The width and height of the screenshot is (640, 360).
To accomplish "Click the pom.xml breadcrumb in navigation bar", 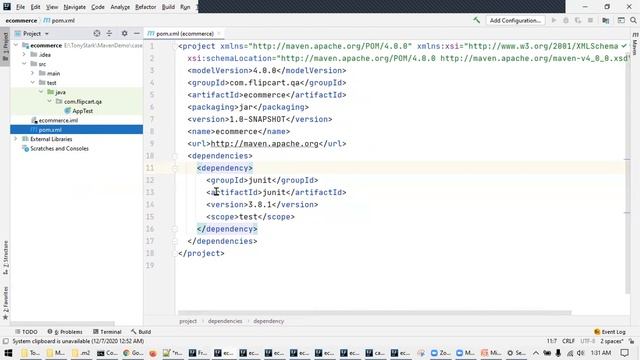I will click(x=59, y=20).
